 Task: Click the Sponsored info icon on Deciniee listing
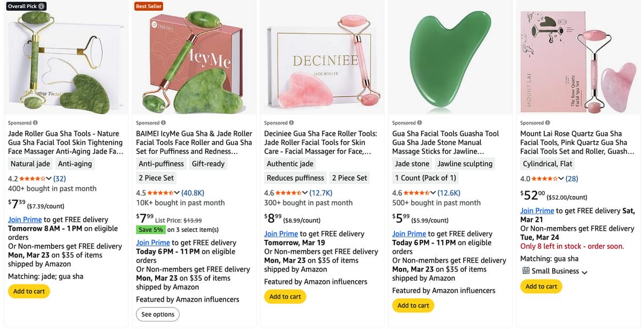[290, 122]
